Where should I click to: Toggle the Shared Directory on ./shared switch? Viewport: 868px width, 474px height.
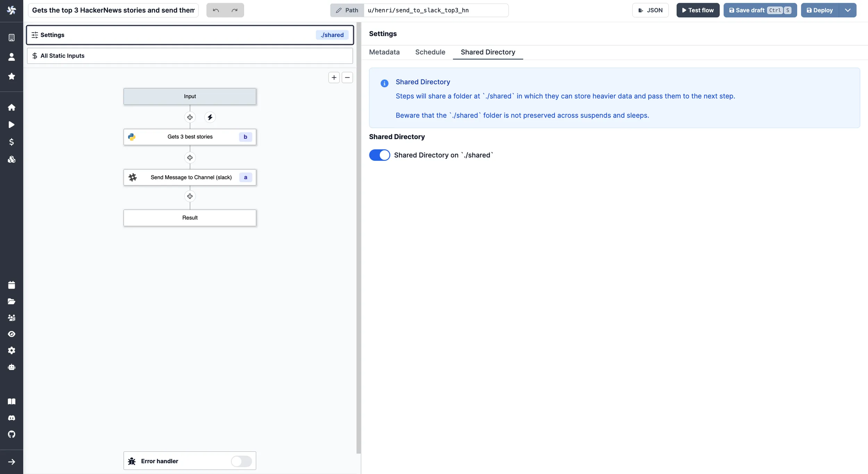[x=379, y=155]
